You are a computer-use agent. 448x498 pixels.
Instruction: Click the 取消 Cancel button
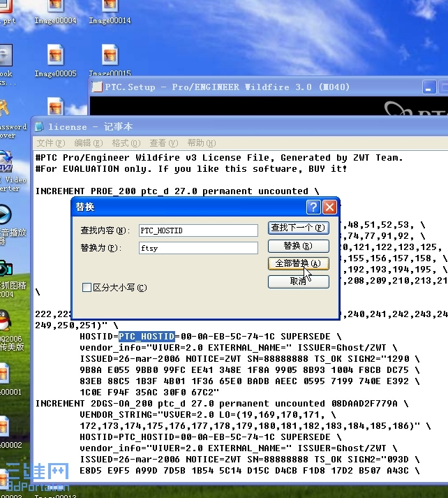(298, 281)
